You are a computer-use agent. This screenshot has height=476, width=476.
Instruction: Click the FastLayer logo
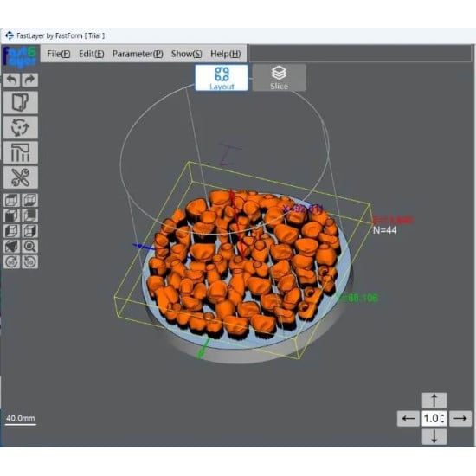click(20, 56)
